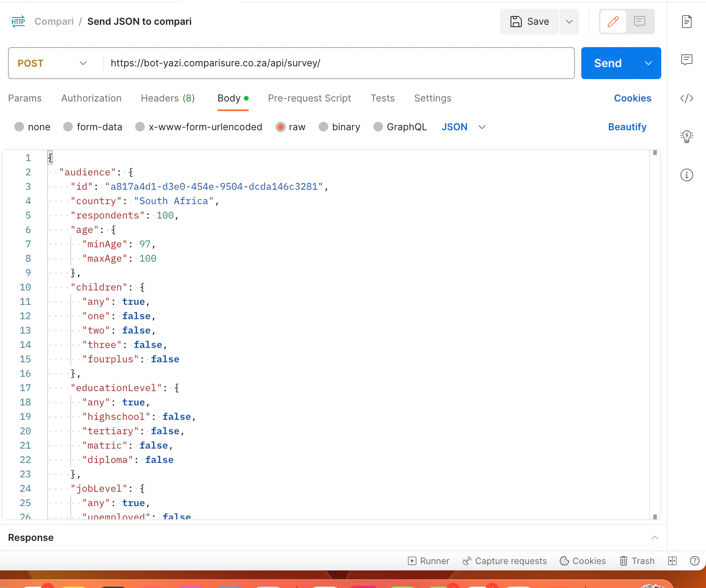The width and height of the screenshot is (706, 588).
Task: Switch to comment mode icon in header
Action: [639, 22]
